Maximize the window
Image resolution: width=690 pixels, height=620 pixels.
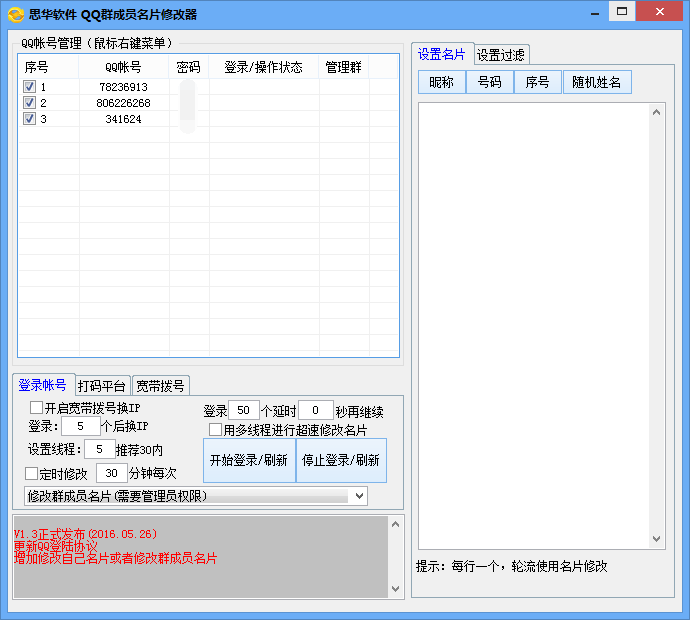(622, 11)
